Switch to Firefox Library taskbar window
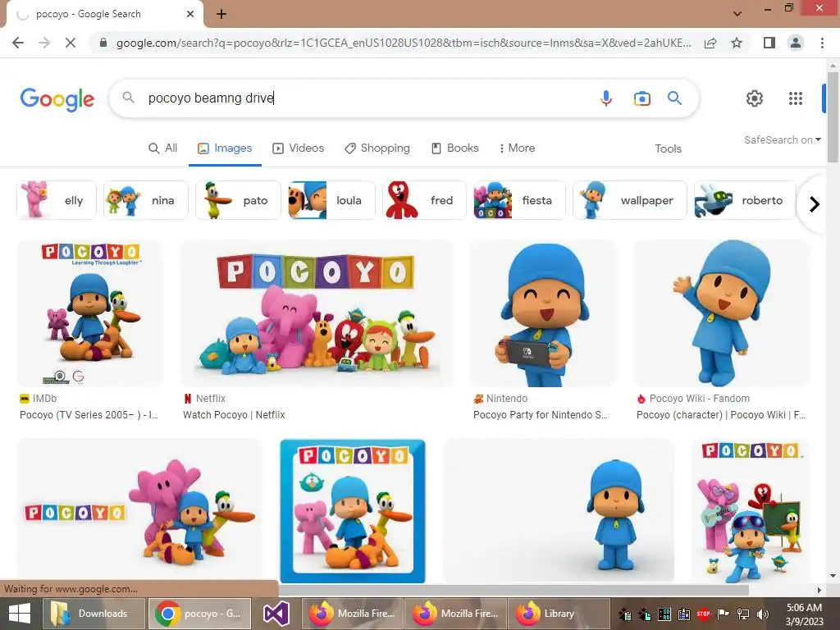 [x=560, y=614]
